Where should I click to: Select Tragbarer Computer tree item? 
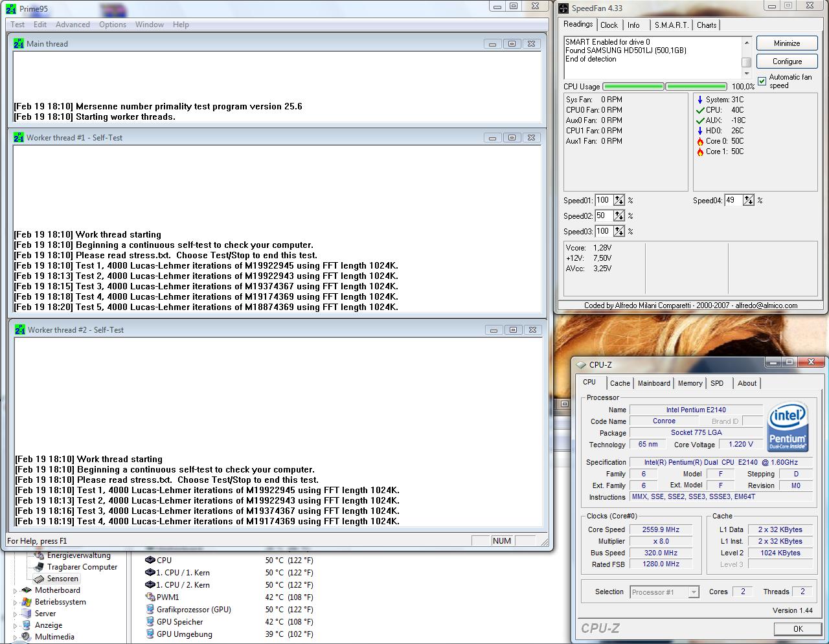[82, 567]
